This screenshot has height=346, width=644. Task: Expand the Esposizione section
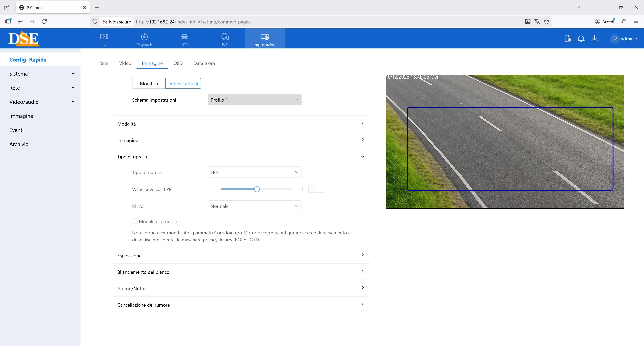(x=241, y=255)
